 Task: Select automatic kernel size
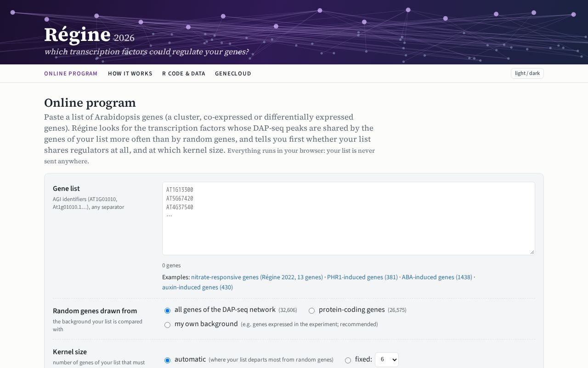coord(167,360)
